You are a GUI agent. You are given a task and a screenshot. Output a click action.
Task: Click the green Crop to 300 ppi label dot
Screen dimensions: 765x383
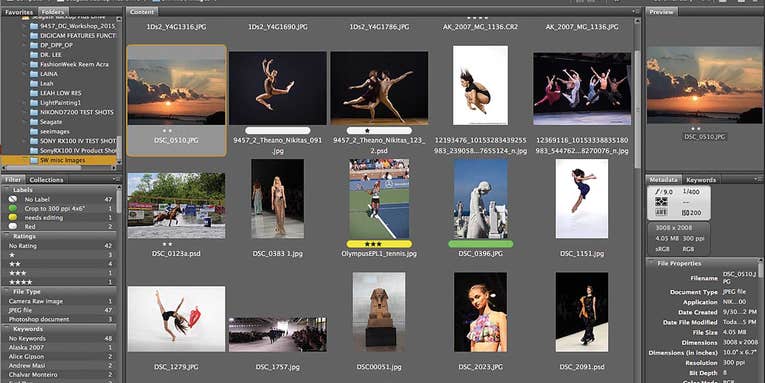pyautogui.click(x=13, y=208)
